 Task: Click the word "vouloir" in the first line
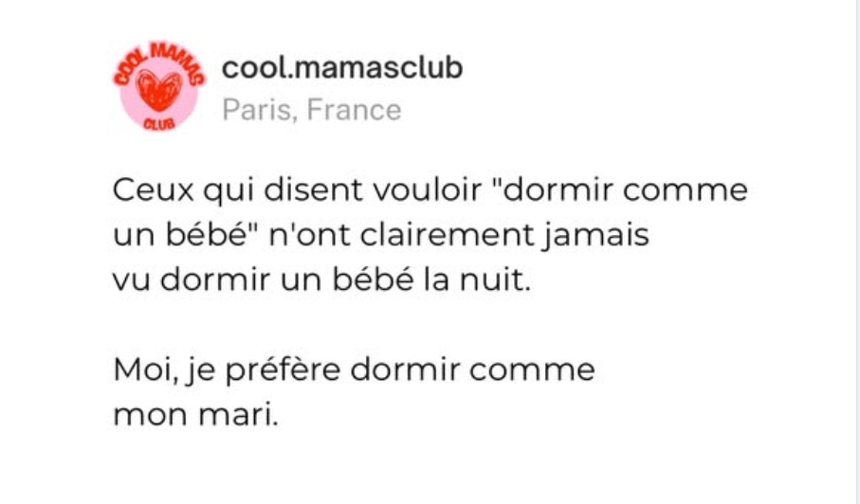coord(428,190)
